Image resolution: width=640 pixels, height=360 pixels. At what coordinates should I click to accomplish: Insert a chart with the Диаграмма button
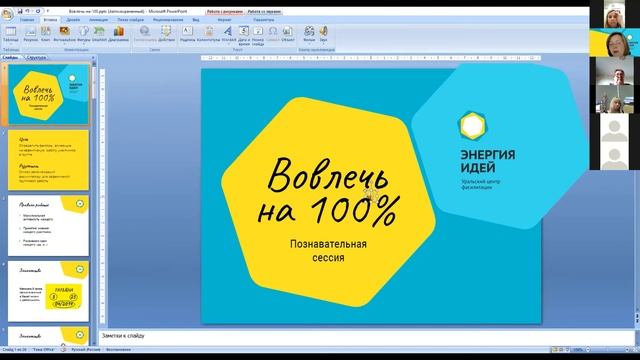[x=119, y=34]
